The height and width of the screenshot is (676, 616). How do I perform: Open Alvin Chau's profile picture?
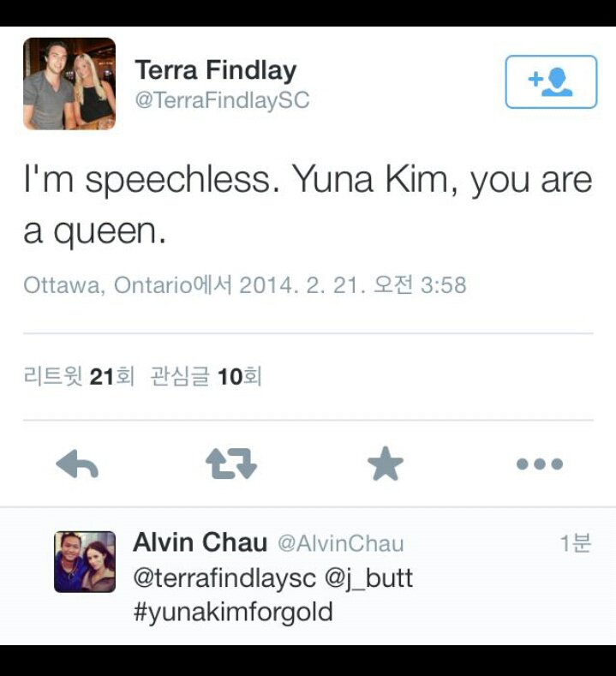[85, 562]
